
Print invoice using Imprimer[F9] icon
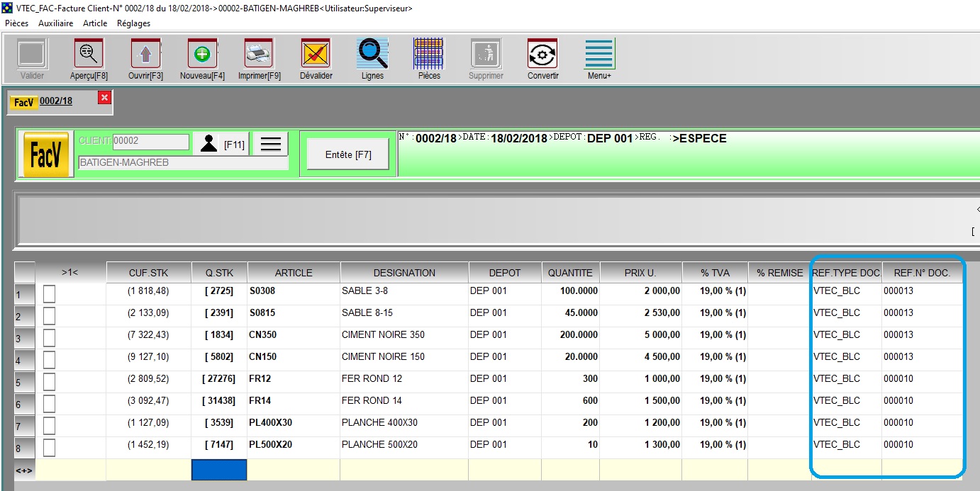click(x=259, y=54)
